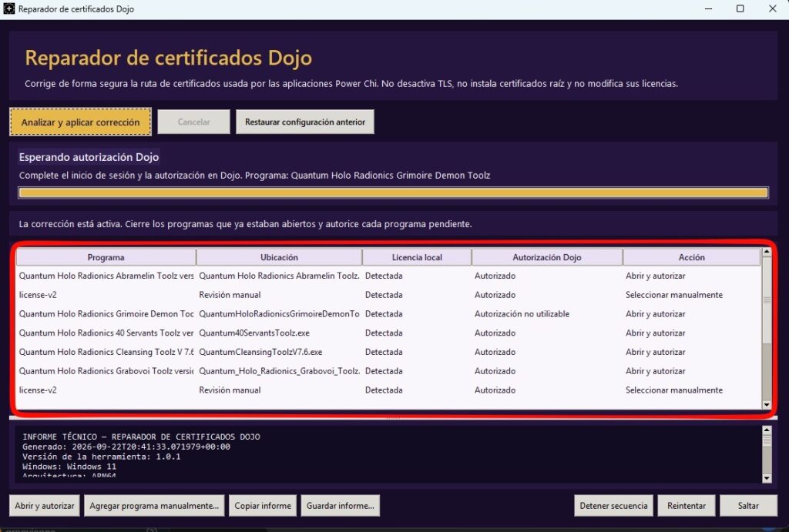789x532 pixels.
Task: Click the Guardar informe button
Action: click(x=340, y=505)
